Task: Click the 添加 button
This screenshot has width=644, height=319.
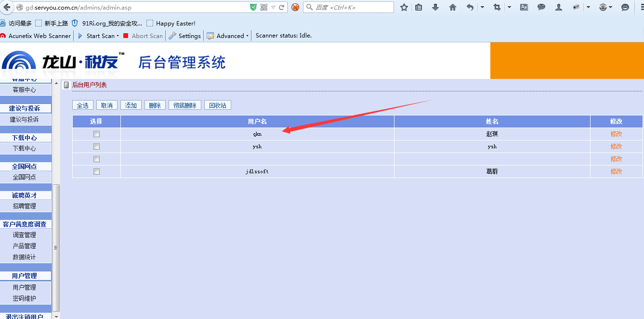Action: pos(131,105)
